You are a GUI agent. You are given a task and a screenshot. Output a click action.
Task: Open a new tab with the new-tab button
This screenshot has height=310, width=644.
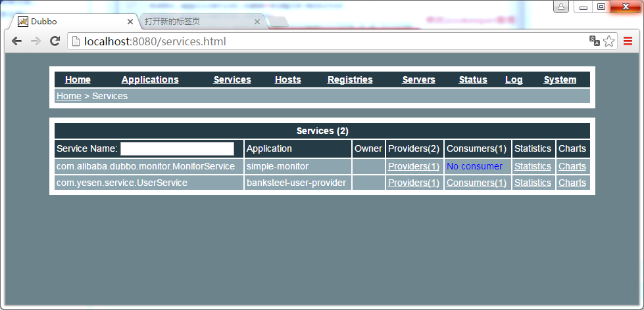pos(280,22)
